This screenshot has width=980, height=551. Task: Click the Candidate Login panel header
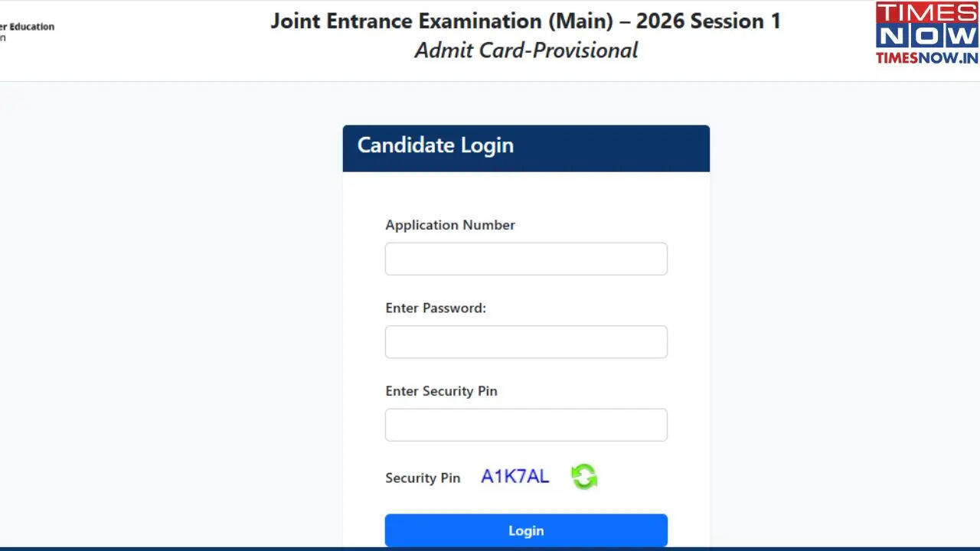[x=435, y=145]
